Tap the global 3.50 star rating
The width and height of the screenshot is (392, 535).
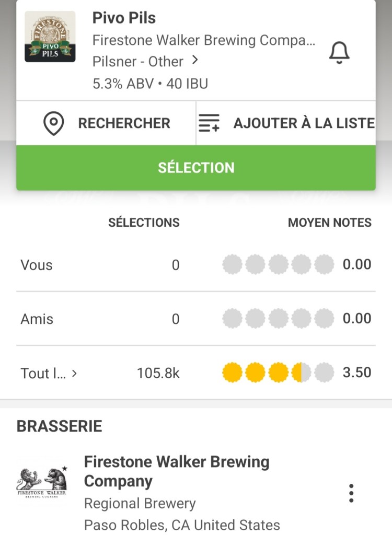(278, 373)
